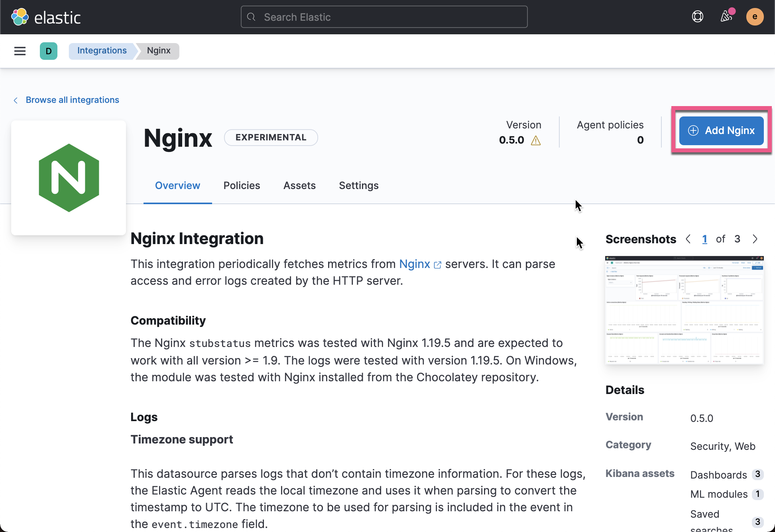
Task: Open the newsfeed celebration icon
Action: click(726, 17)
